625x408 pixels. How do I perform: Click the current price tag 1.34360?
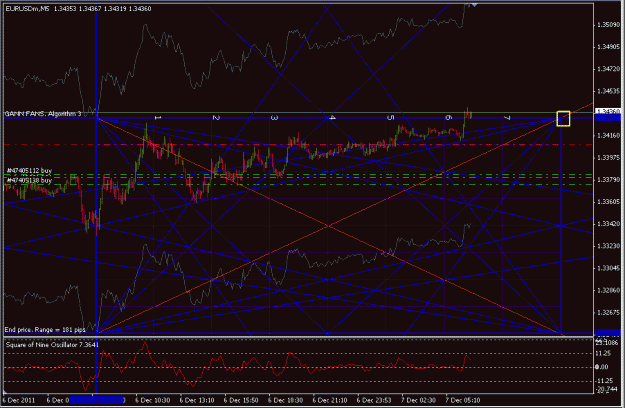608,111
